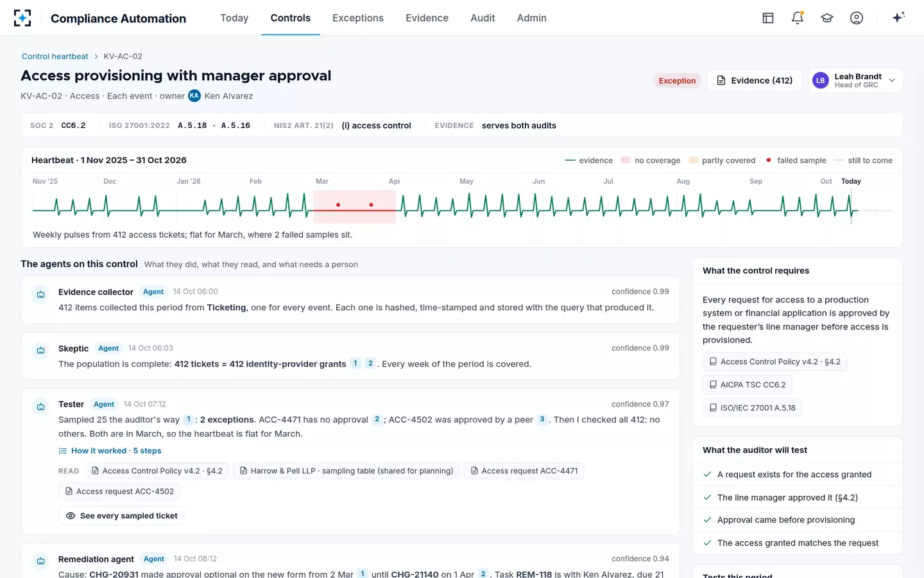This screenshot has height=578, width=924.
Task: Click the Tester agent robot icon
Action: pos(40,407)
